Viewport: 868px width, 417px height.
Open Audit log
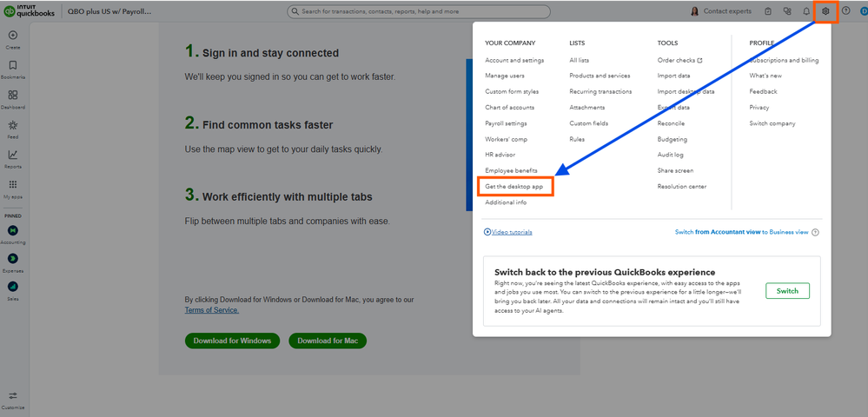[671, 155]
